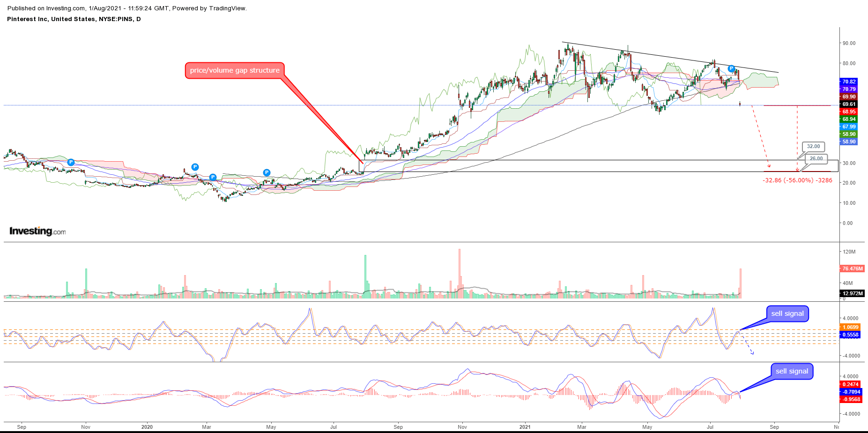
Task: Click the green 68.94 price tag
Action: pos(849,119)
